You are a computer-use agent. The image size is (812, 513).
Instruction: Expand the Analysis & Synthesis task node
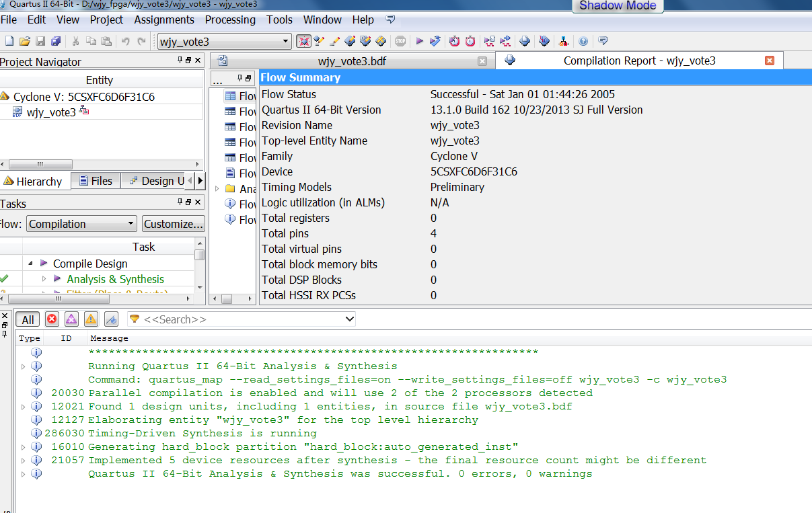[x=44, y=279]
